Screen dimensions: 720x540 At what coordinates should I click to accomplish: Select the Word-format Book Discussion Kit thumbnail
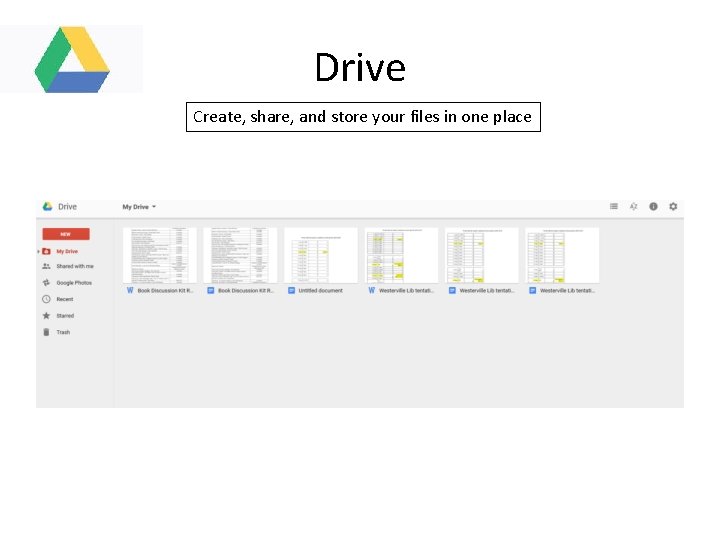[160, 255]
